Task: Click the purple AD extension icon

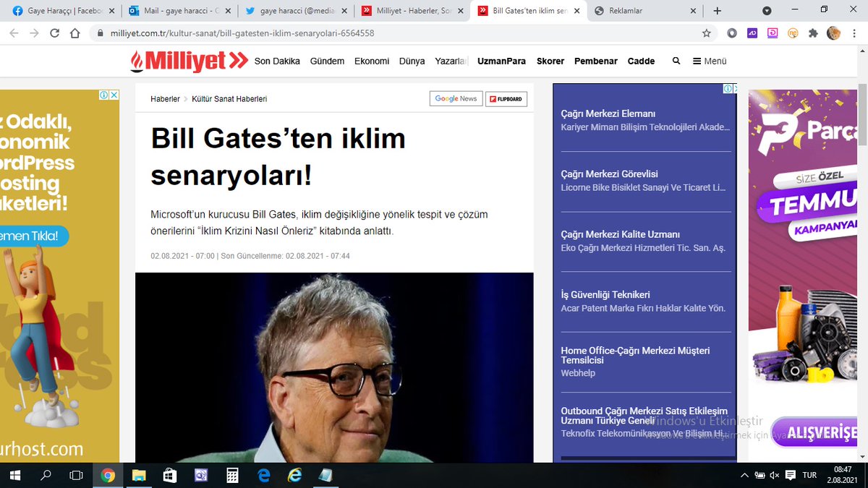Action: [752, 33]
